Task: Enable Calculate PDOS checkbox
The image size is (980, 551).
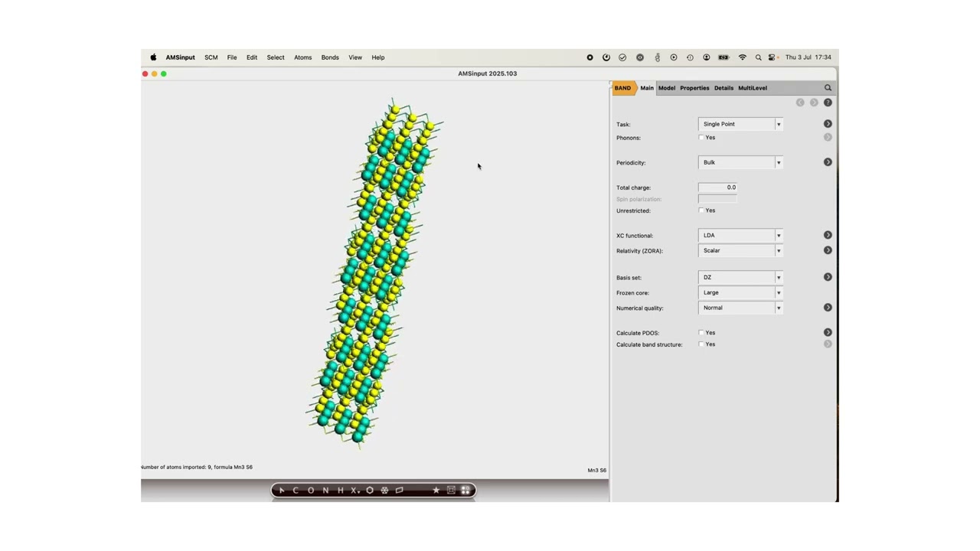Action: 701,333
